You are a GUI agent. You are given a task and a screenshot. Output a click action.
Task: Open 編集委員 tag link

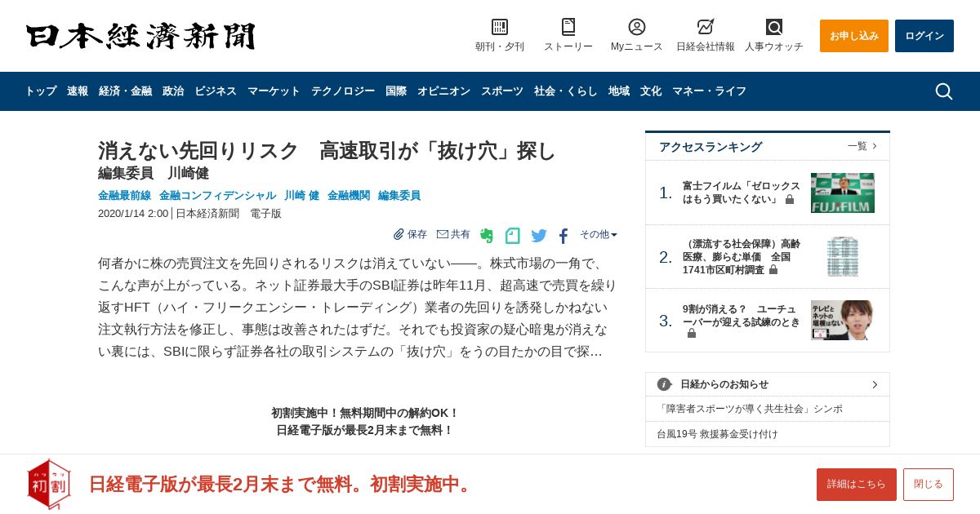tap(399, 196)
